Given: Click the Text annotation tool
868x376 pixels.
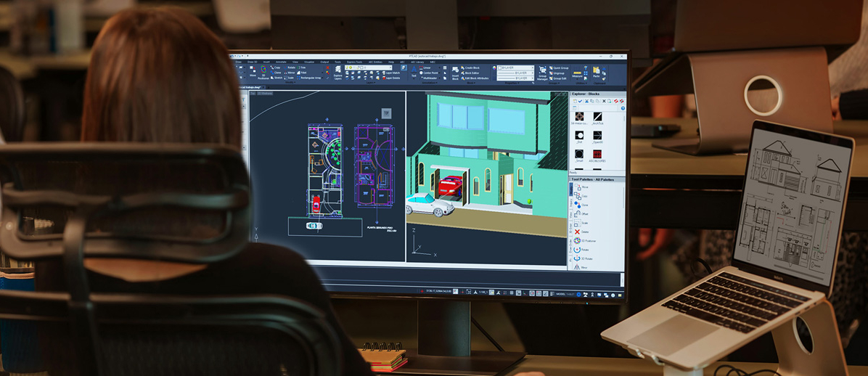Looking at the screenshot, I should 414,72.
